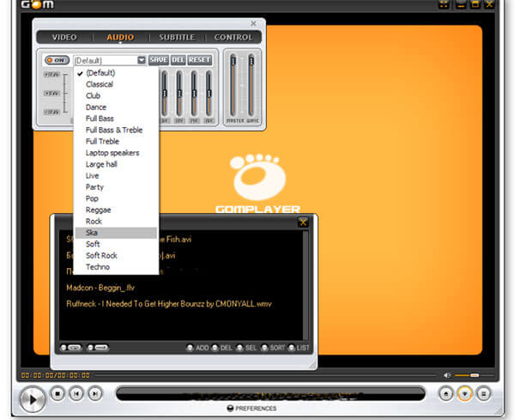Screen dimensions: 515x420
Task: Select Dance preset
Action: pyautogui.click(x=116, y=107)
